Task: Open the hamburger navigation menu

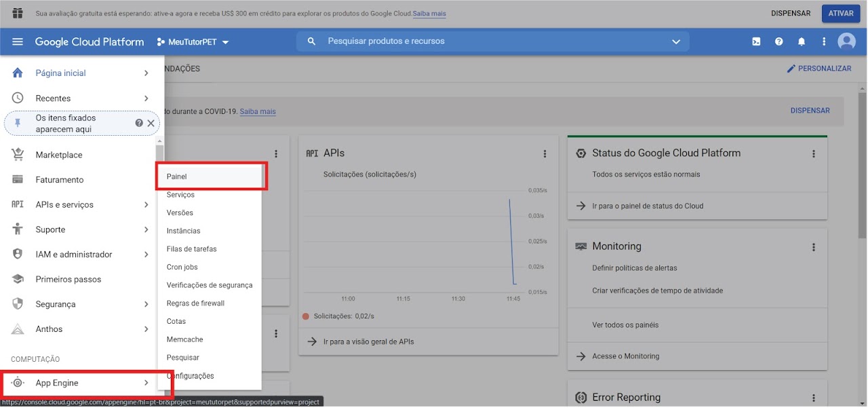Action: click(x=18, y=42)
